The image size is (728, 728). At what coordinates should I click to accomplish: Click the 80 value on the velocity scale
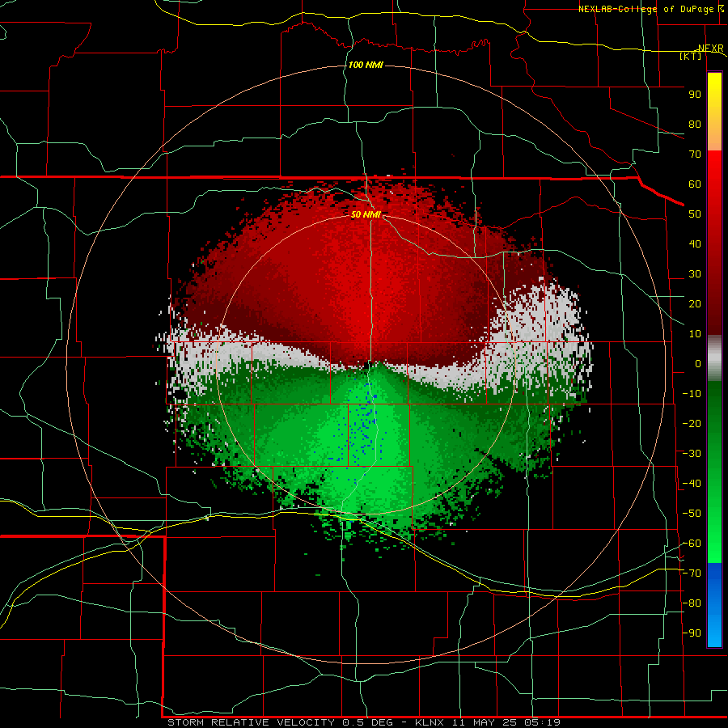click(695, 124)
